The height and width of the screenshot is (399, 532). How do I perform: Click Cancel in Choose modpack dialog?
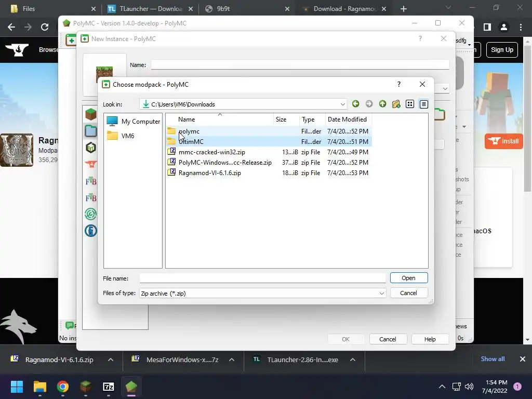pyautogui.click(x=409, y=293)
